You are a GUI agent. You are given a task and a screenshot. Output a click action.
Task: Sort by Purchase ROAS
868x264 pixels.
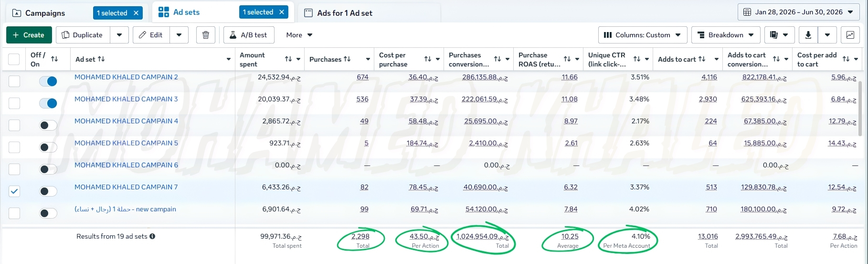coord(567,59)
